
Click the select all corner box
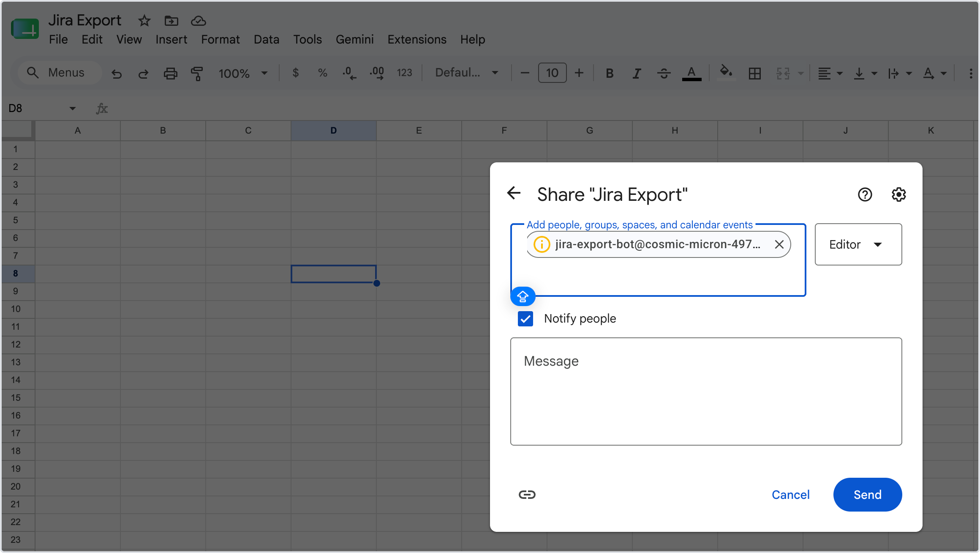(17, 129)
